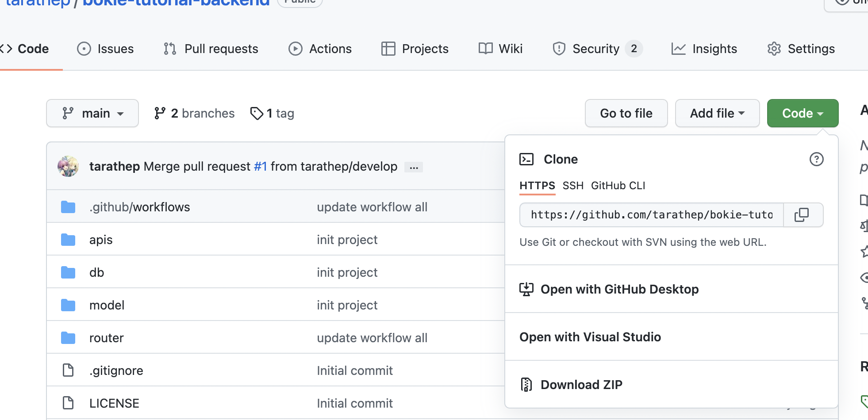Open the repository Settings tab
The height and width of the screenshot is (420, 868).
tap(801, 49)
